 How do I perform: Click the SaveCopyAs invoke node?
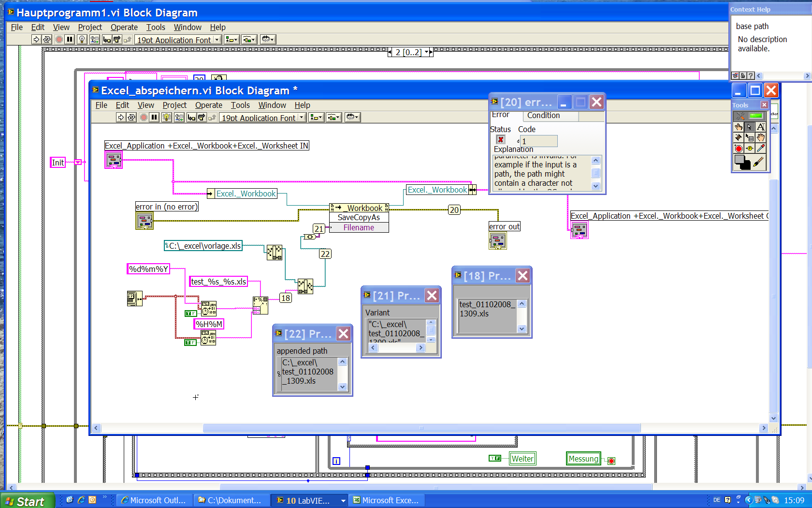(359, 218)
